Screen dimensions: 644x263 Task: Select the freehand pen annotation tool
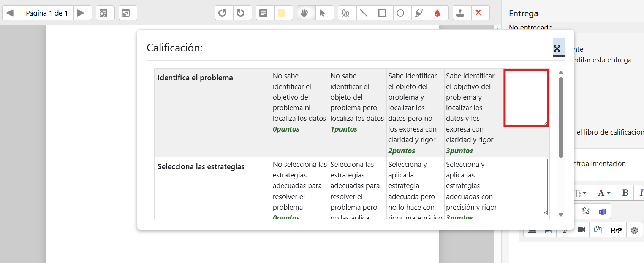point(345,13)
